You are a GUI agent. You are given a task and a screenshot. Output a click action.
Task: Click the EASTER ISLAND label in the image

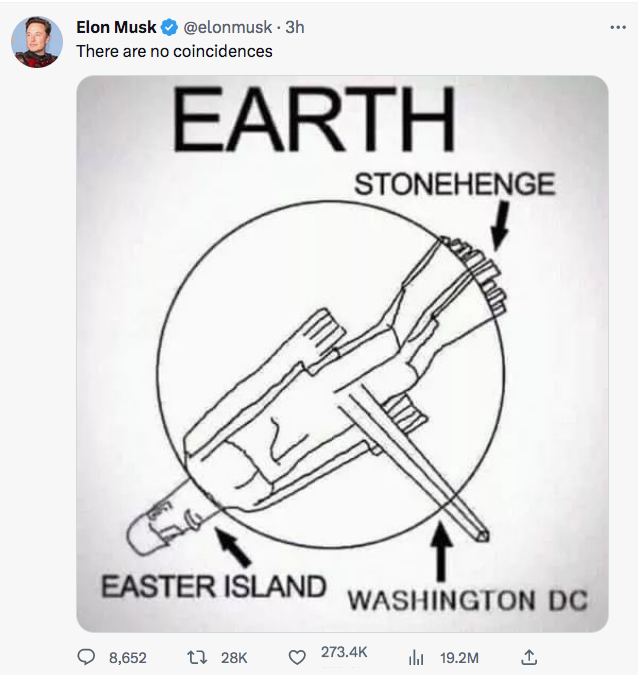[x=213, y=585]
